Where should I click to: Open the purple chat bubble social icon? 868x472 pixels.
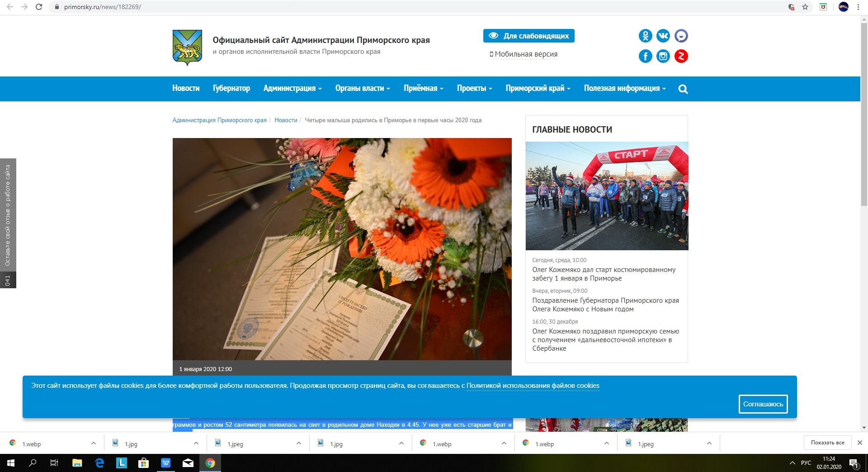tap(681, 36)
